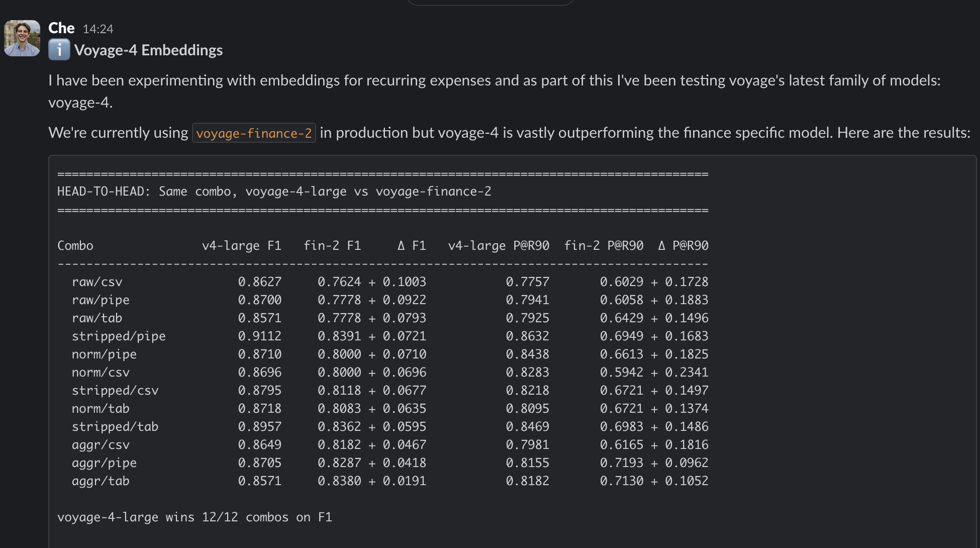Image resolution: width=980 pixels, height=548 pixels.
Task: Click the 0.0922 delta F1 value
Action: (x=405, y=300)
